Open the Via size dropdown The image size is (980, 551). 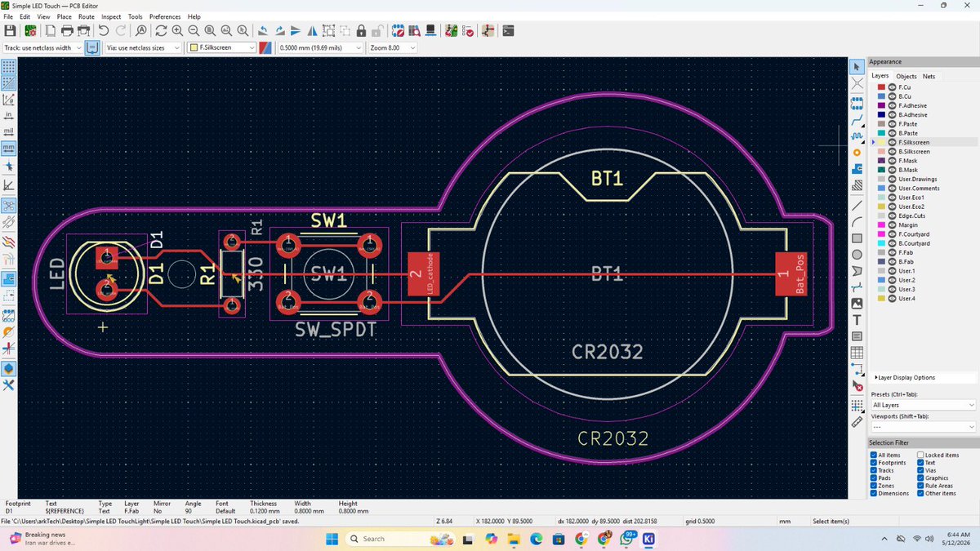143,47
